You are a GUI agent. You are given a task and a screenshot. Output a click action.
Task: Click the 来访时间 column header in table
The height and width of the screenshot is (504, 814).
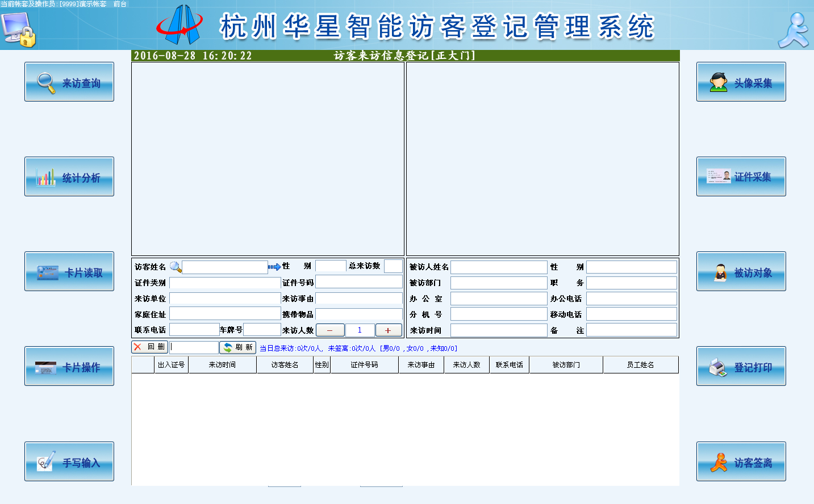click(x=222, y=364)
